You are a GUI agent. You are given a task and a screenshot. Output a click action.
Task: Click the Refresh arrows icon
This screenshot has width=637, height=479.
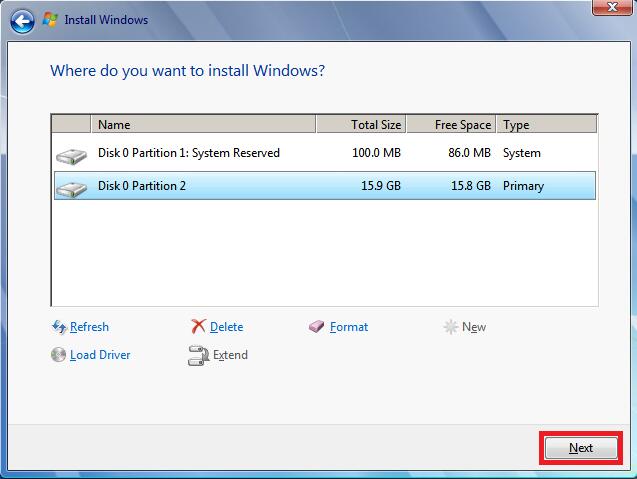point(59,327)
